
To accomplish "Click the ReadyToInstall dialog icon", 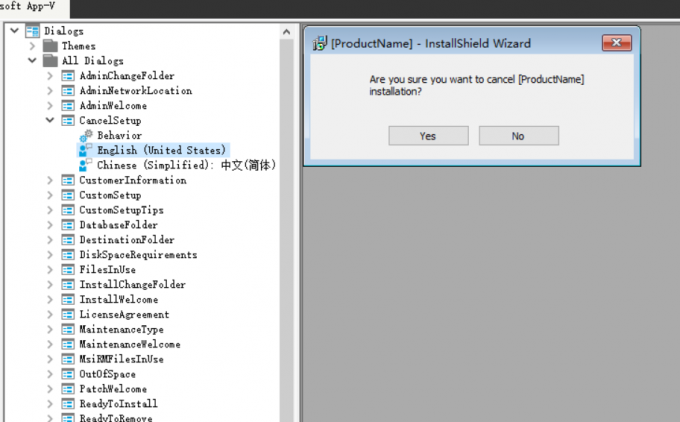I will click(x=68, y=404).
